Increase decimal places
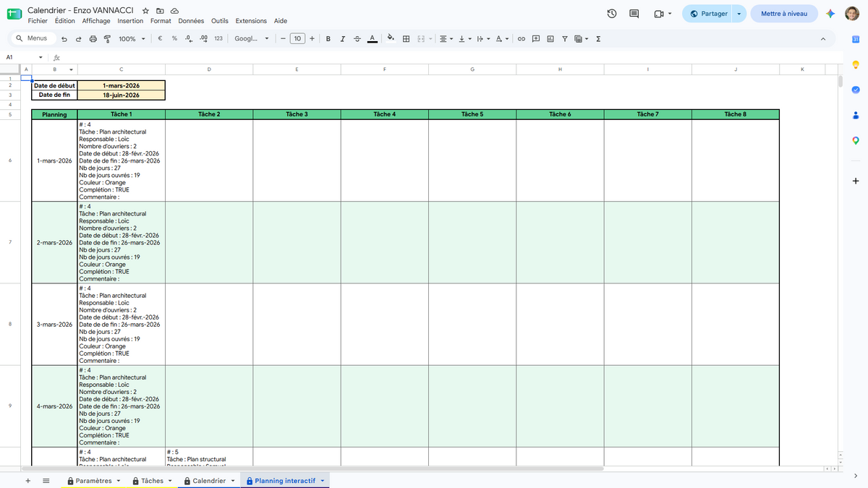 pos(203,38)
